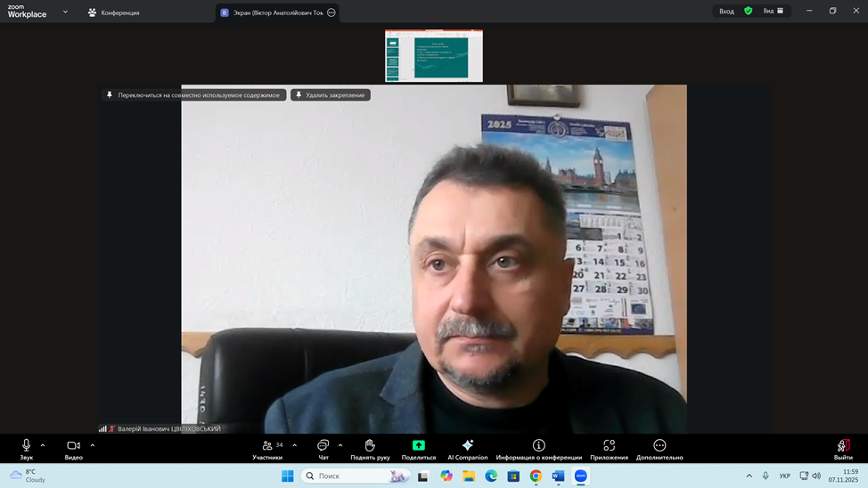Expand the arrow next to Участники
868x488 pixels.
tap(294, 445)
